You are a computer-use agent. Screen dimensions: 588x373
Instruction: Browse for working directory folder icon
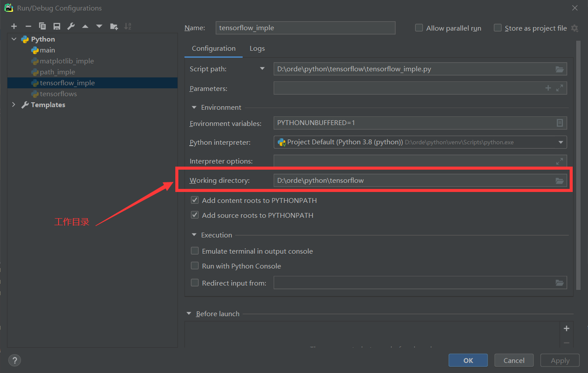coord(560,181)
